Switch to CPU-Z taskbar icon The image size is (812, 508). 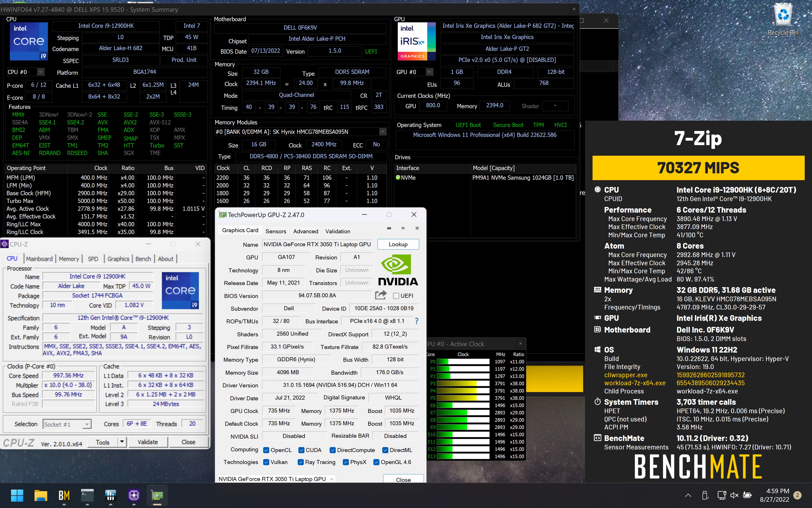133,495
